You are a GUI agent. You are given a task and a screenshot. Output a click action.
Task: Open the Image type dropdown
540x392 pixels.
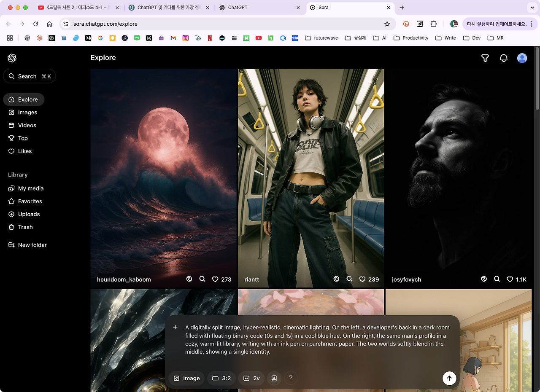coord(186,379)
